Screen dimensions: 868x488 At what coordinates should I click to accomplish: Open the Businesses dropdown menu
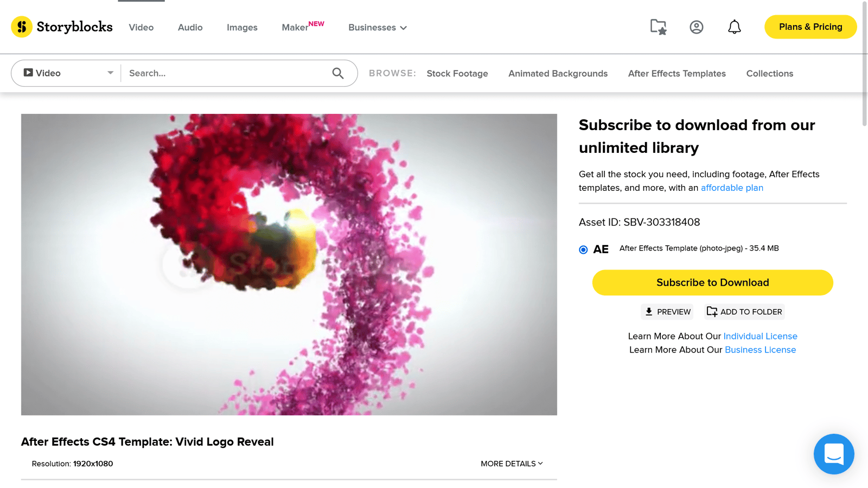pos(377,27)
